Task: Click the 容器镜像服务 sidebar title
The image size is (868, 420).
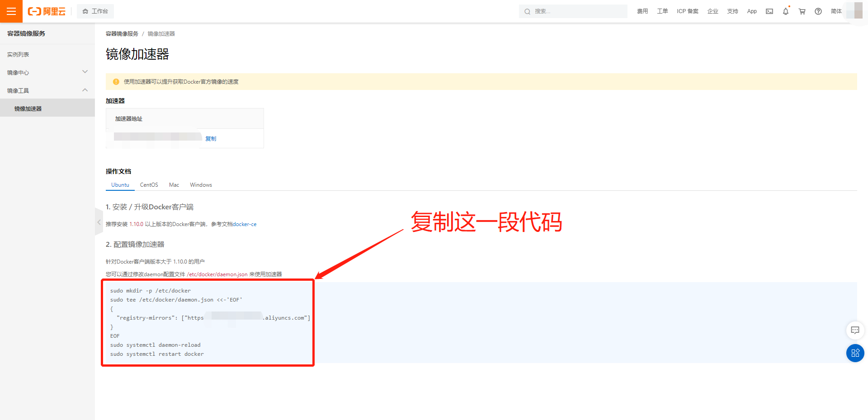Action: 26,33
